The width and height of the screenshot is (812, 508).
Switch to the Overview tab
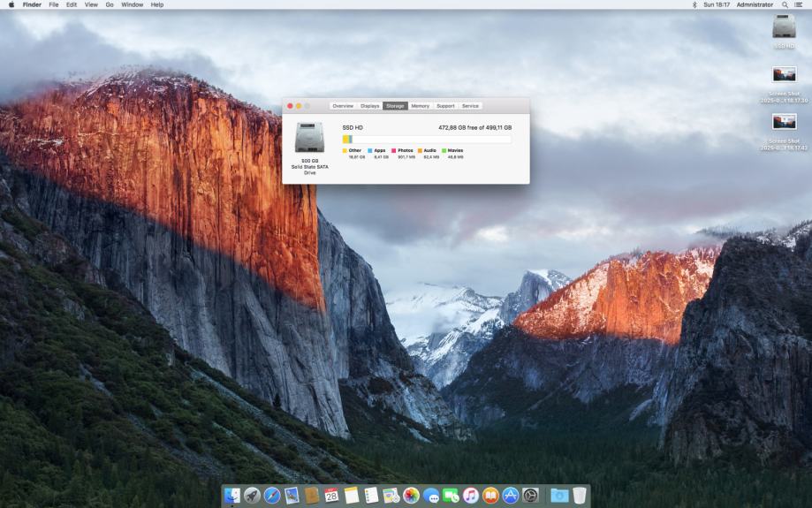343,106
